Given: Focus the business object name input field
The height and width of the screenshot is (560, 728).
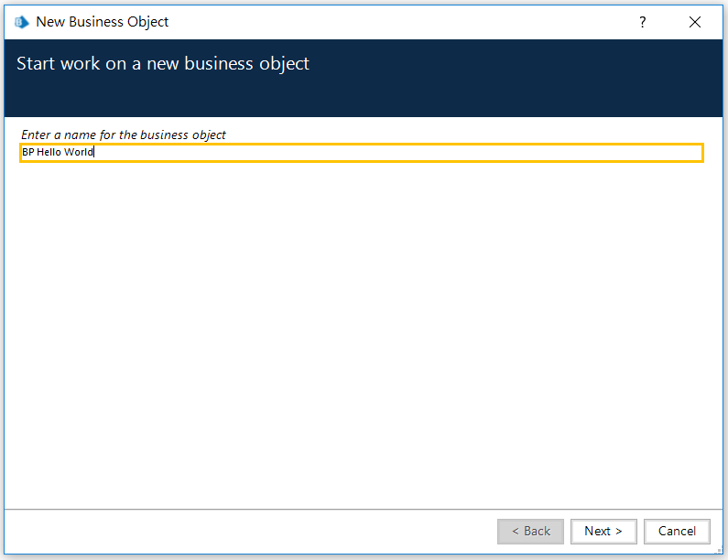Looking at the screenshot, I should (362, 153).
